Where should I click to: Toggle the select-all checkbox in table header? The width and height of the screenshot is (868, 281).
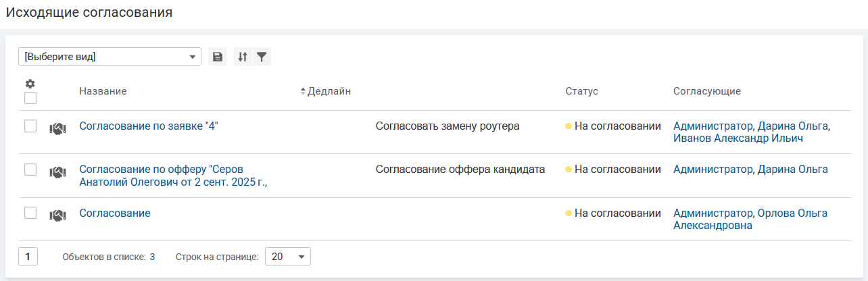point(30,98)
